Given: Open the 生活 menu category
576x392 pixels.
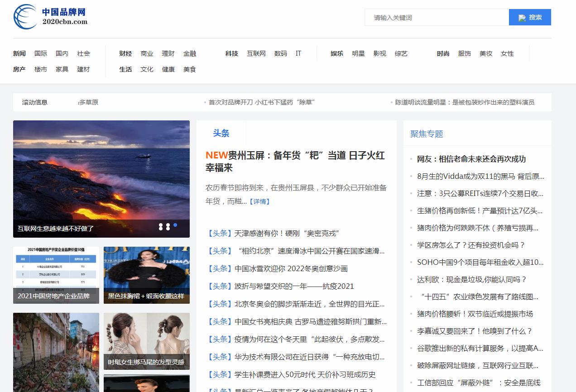Looking at the screenshot, I should click(125, 69).
